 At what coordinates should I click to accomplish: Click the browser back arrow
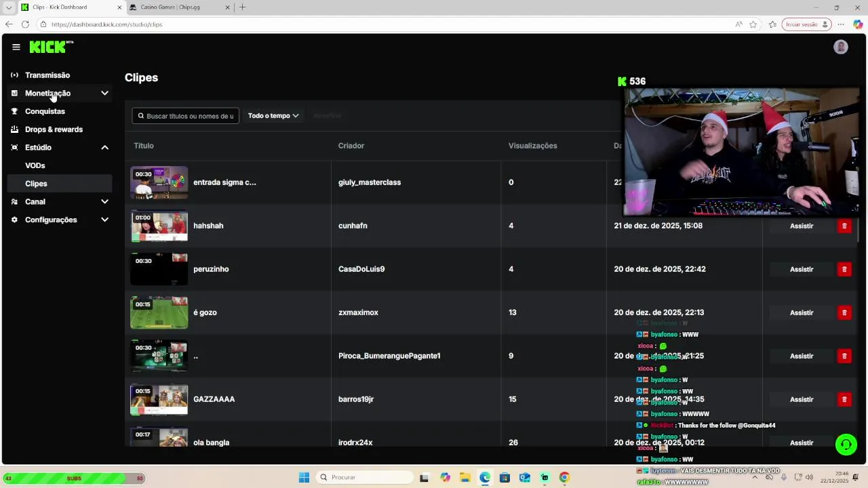click(9, 24)
